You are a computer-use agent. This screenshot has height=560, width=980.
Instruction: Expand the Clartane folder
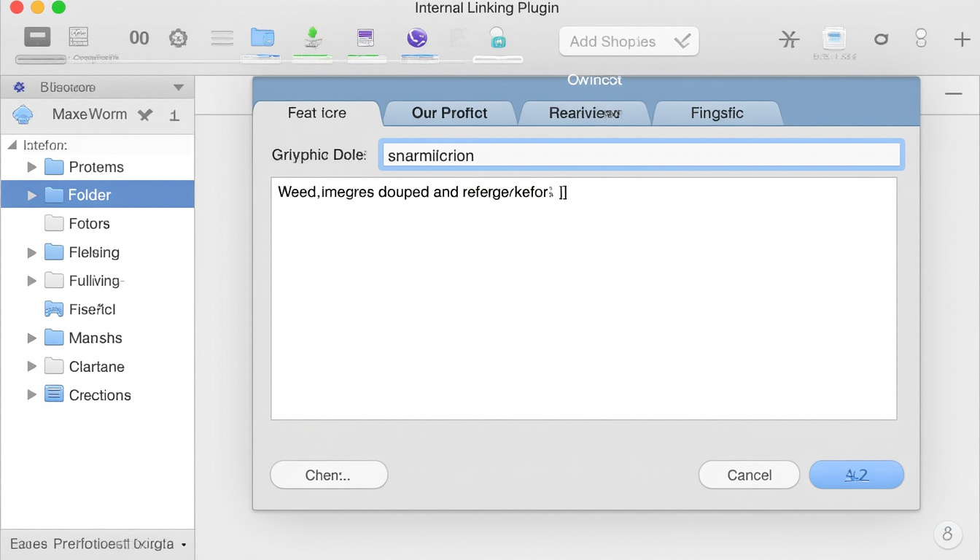pos(31,367)
